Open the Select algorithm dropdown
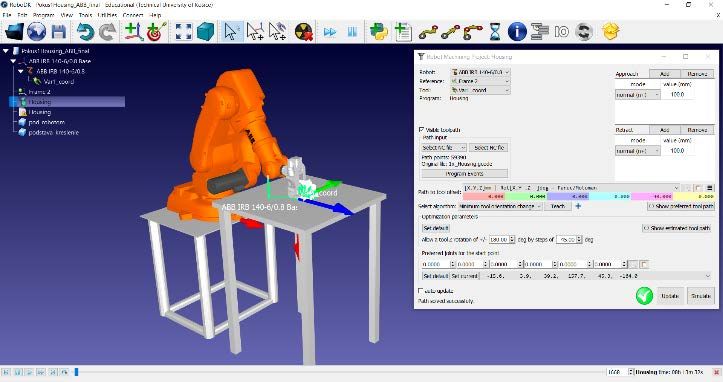Screen dimensions: 723x382 [500, 206]
